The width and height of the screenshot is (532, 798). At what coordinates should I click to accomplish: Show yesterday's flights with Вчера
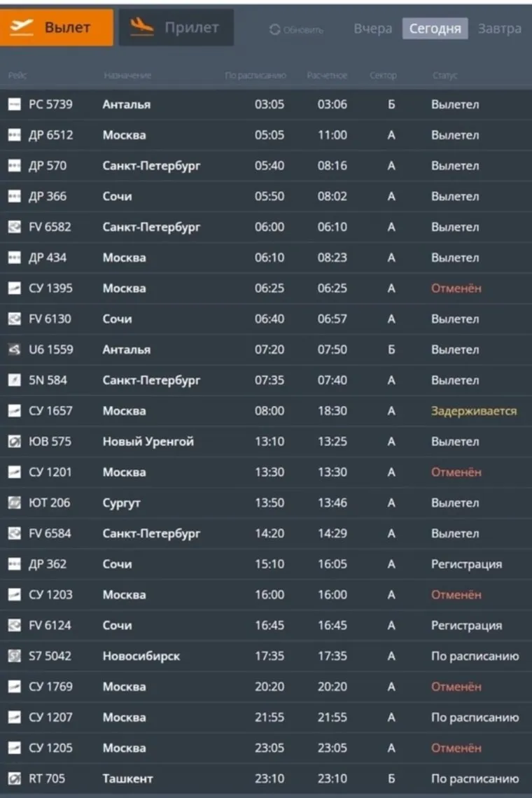[x=372, y=29]
